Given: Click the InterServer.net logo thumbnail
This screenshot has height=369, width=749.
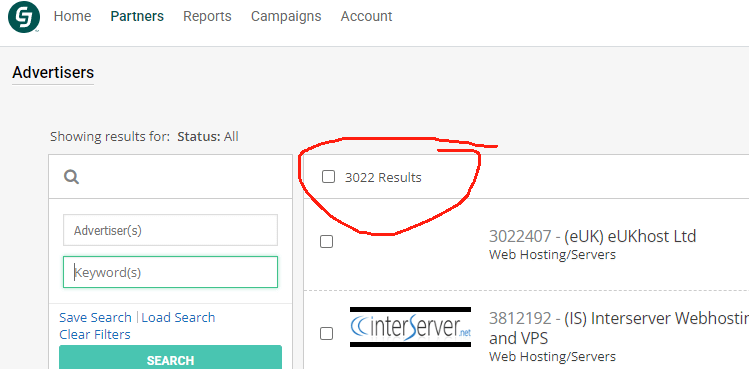Looking at the screenshot, I should click(x=410, y=327).
